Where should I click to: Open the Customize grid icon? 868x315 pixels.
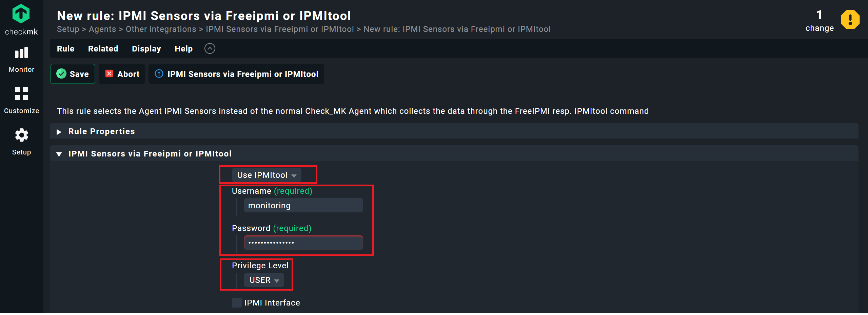pos(21,94)
